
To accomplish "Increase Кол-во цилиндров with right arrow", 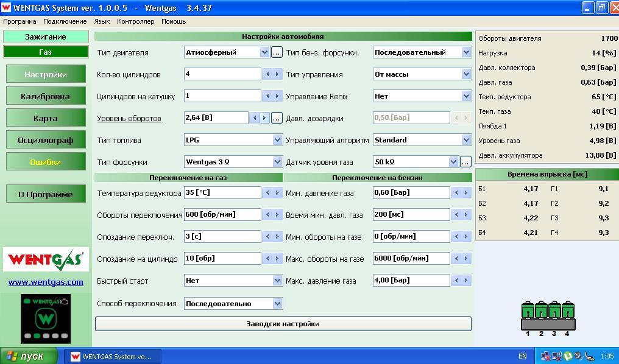I will pos(277,74).
